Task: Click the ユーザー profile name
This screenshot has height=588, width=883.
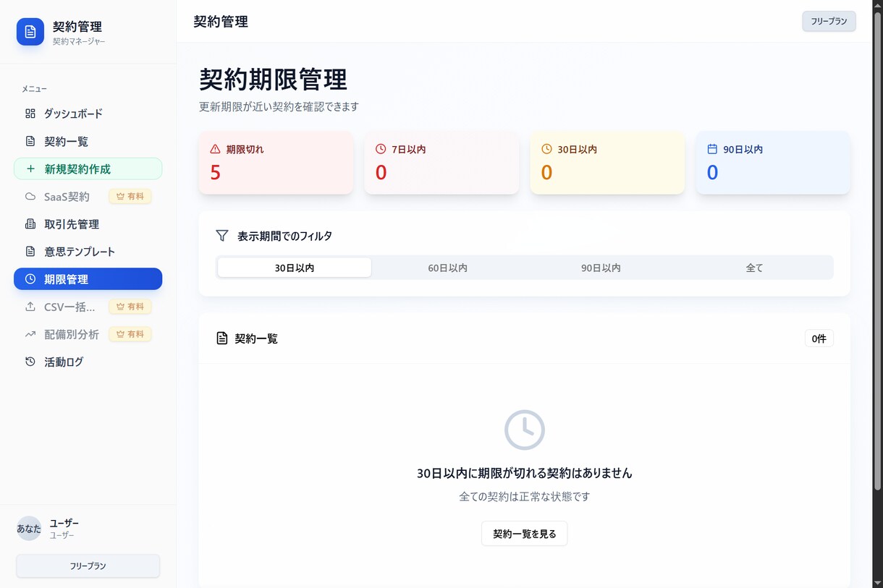Action: pyautogui.click(x=64, y=523)
